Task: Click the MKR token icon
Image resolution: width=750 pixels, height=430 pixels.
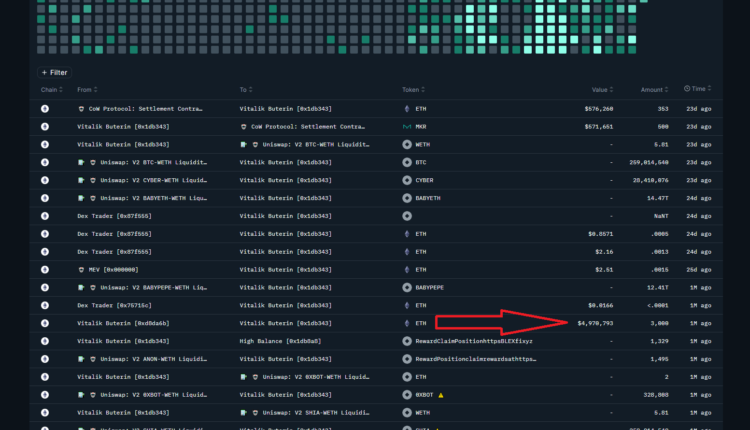Action: pos(407,126)
